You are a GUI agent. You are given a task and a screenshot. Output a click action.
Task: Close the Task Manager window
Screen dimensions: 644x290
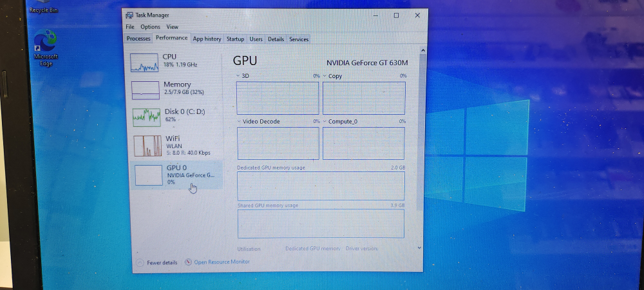[x=417, y=15]
